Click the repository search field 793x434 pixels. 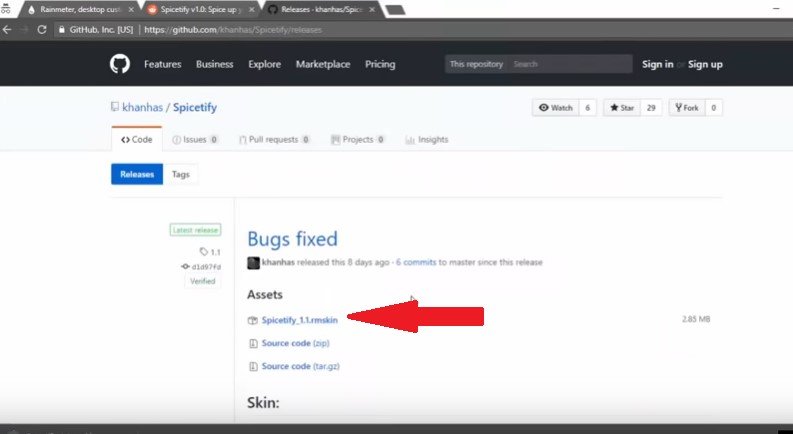(x=570, y=64)
